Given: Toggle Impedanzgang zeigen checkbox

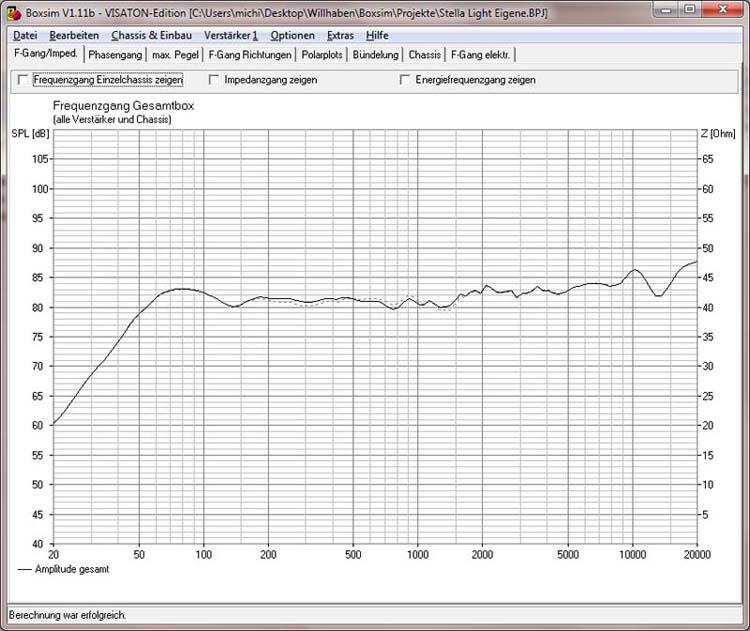Looking at the screenshot, I should pyautogui.click(x=215, y=80).
